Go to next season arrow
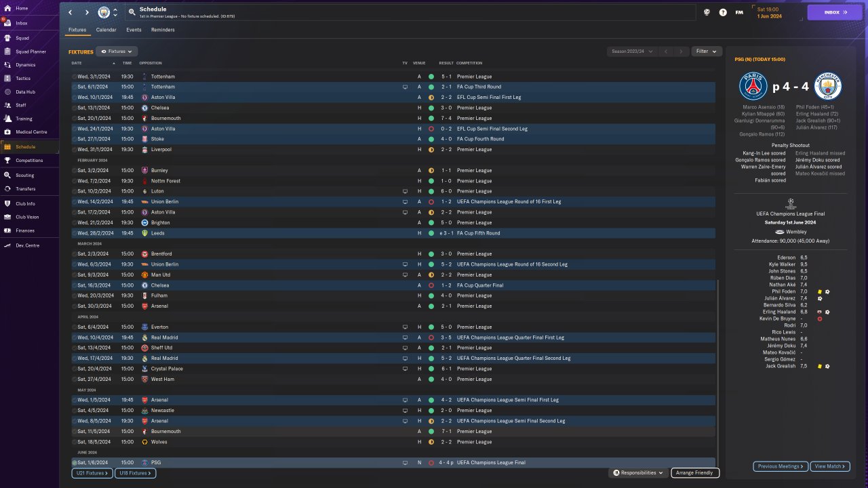Viewport: 868px width, 488px height. click(681, 52)
